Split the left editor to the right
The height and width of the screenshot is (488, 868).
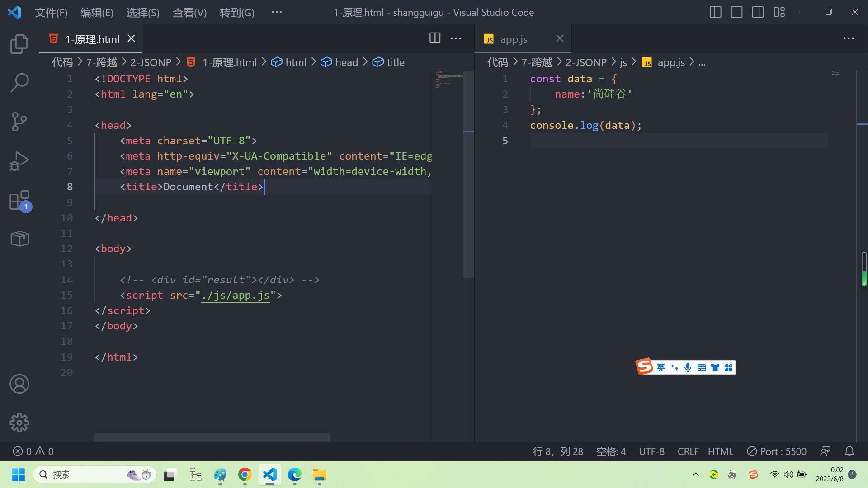coord(435,38)
